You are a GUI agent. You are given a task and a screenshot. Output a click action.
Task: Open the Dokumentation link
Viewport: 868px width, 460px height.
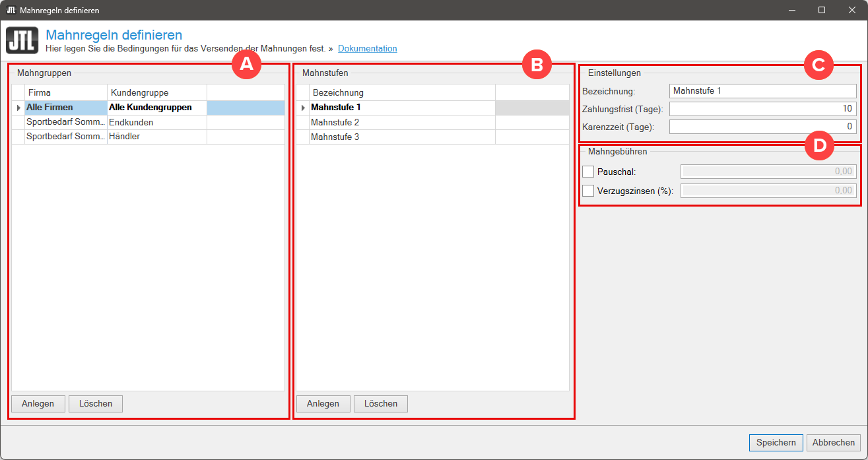pyautogui.click(x=367, y=49)
